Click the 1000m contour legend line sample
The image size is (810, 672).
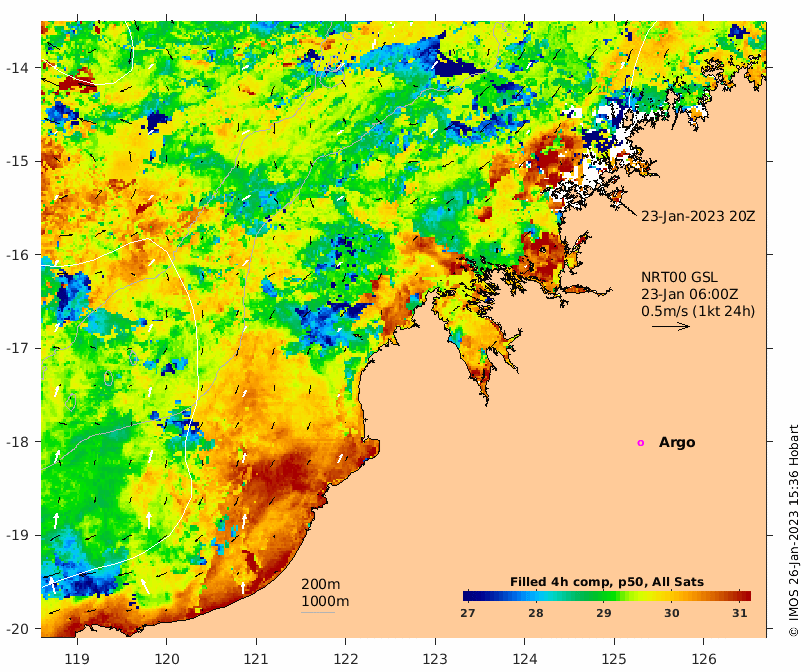(x=318, y=613)
